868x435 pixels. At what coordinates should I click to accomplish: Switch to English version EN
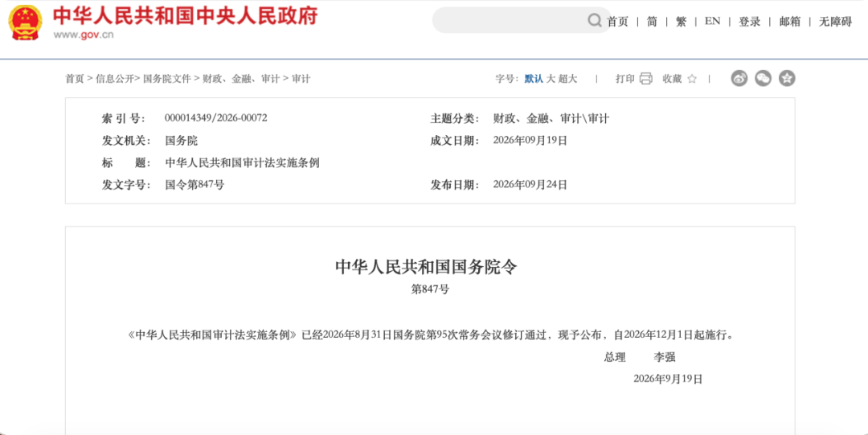pos(712,22)
